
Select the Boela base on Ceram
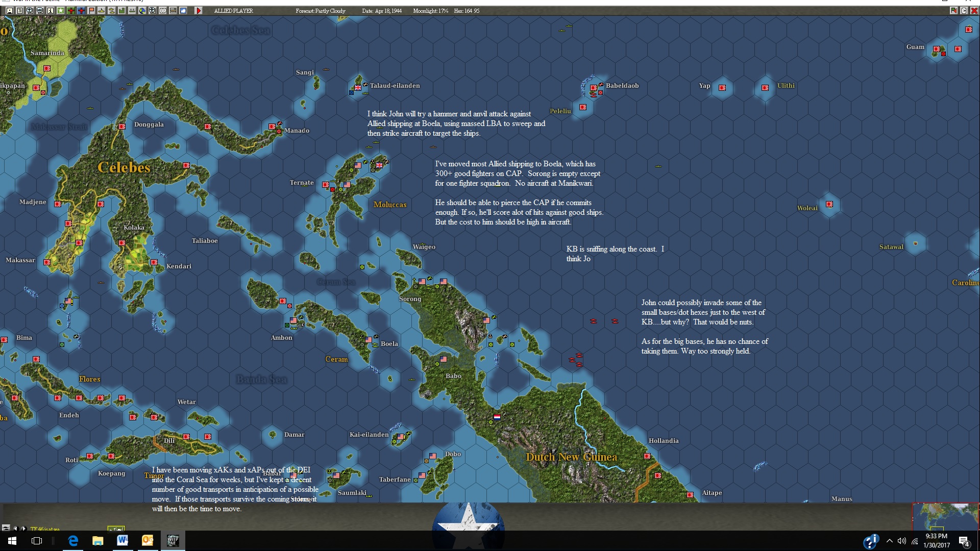[x=389, y=343]
